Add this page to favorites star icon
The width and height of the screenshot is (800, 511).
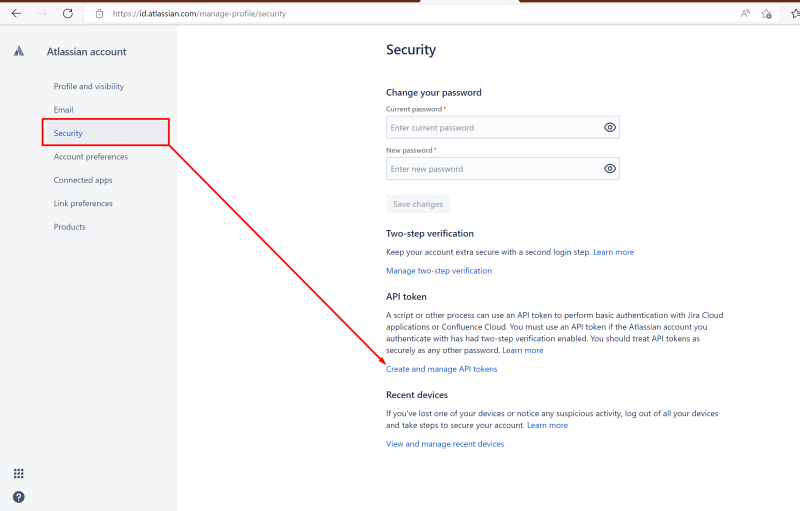(x=767, y=13)
